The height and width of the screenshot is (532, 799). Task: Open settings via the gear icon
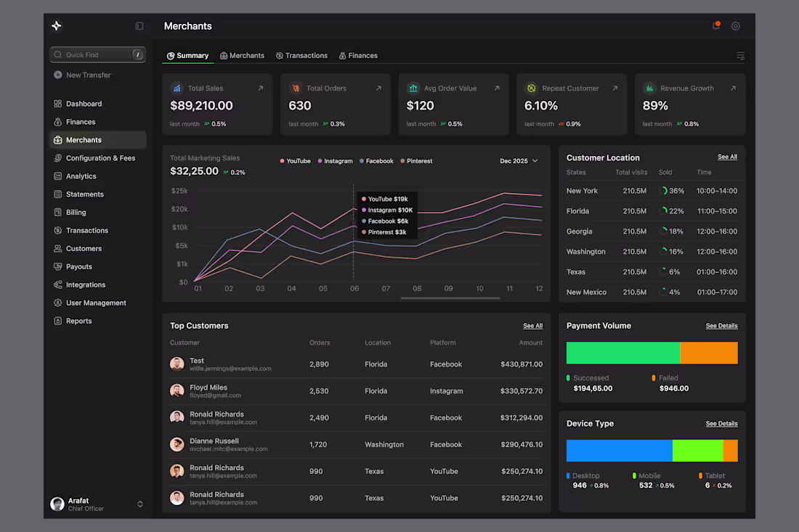tap(735, 25)
